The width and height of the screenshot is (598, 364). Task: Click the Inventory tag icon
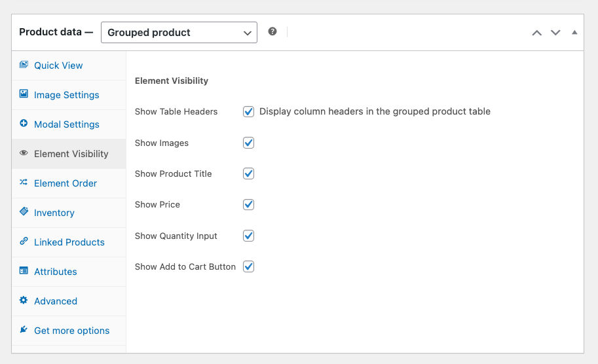tap(24, 212)
